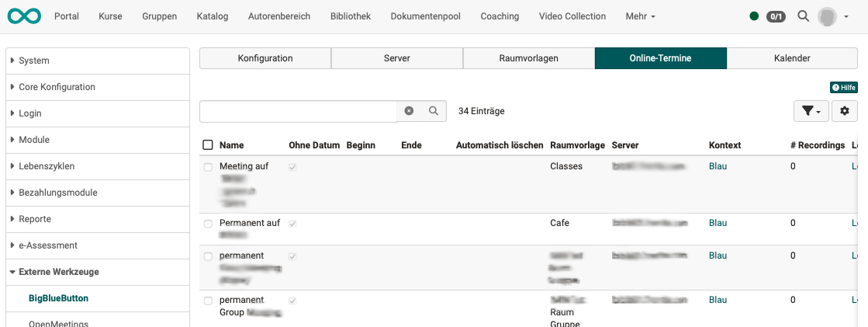Run the table search with the magnifier button
868x327 pixels.
(x=434, y=111)
